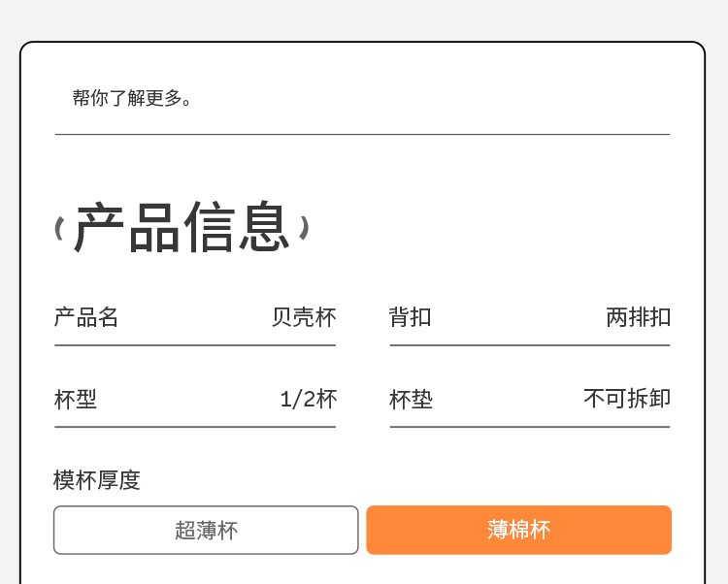This screenshot has width=728, height=584.
Task: Click the divider line below 帮你了解更多
Action: (x=362, y=134)
